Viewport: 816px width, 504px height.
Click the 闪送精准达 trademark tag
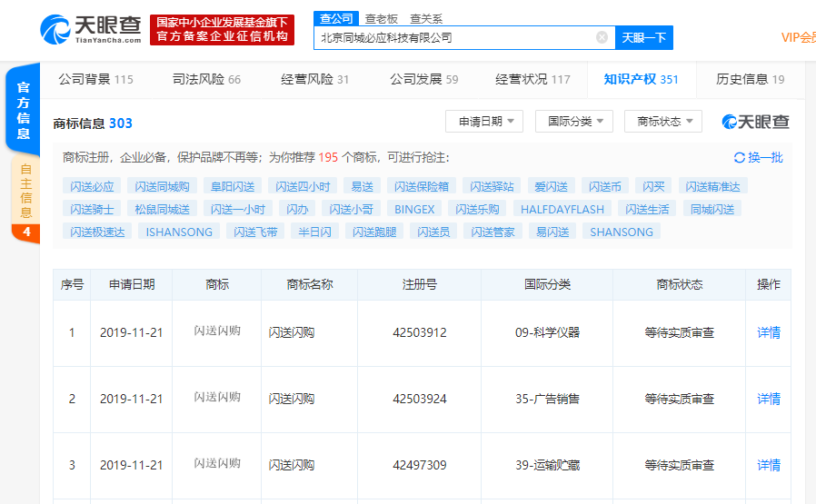coord(713,186)
